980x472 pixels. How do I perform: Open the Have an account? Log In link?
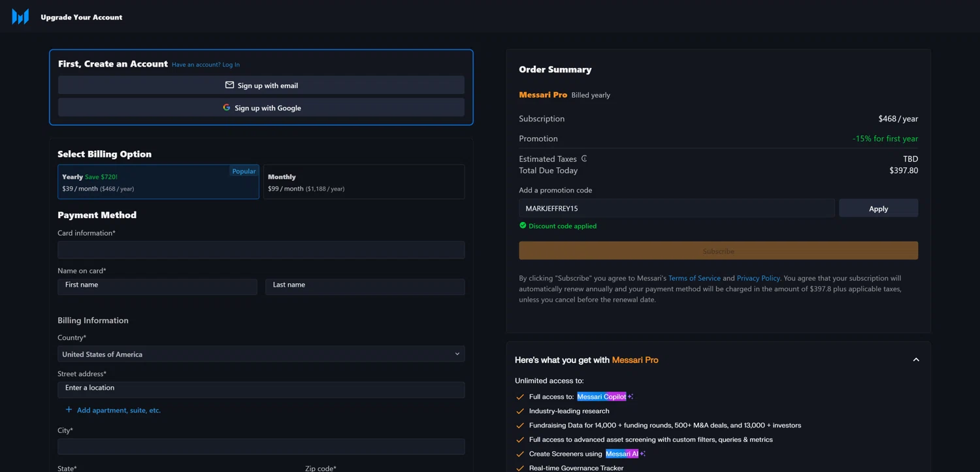pos(206,65)
